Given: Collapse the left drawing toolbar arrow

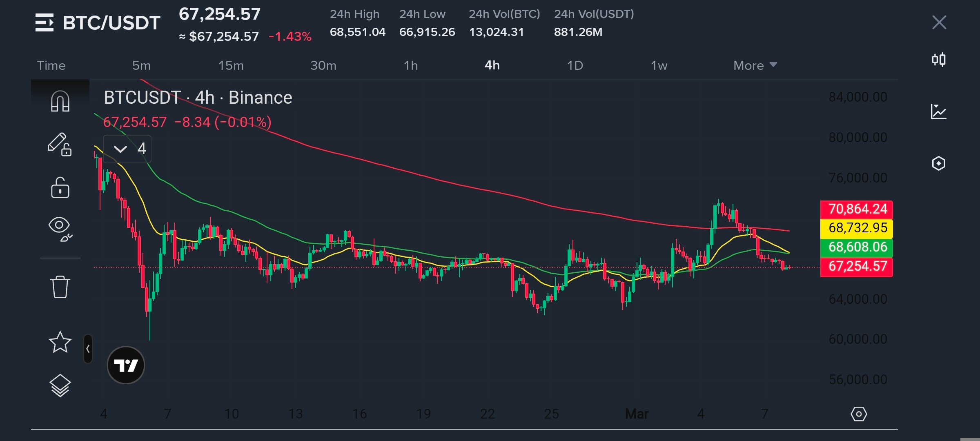Looking at the screenshot, I should coord(88,349).
